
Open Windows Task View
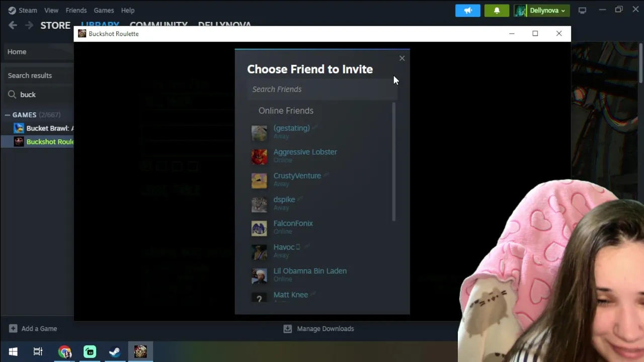pyautogui.click(x=38, y=352)
